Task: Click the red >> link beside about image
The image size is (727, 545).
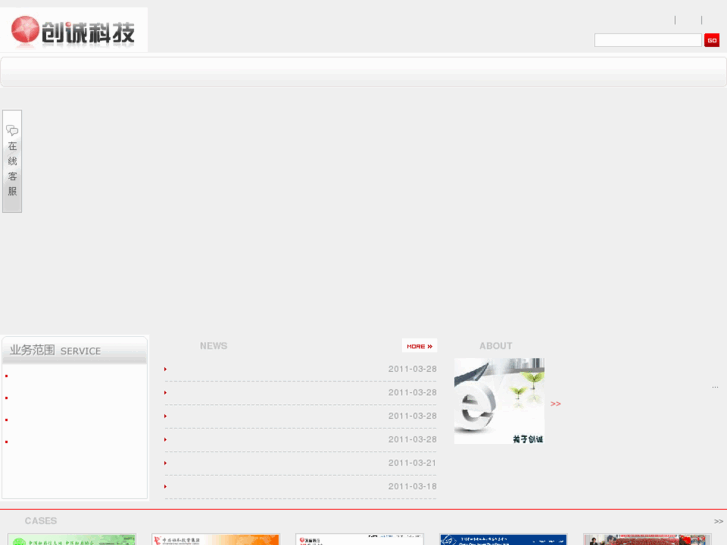Action: coord(555,404)
